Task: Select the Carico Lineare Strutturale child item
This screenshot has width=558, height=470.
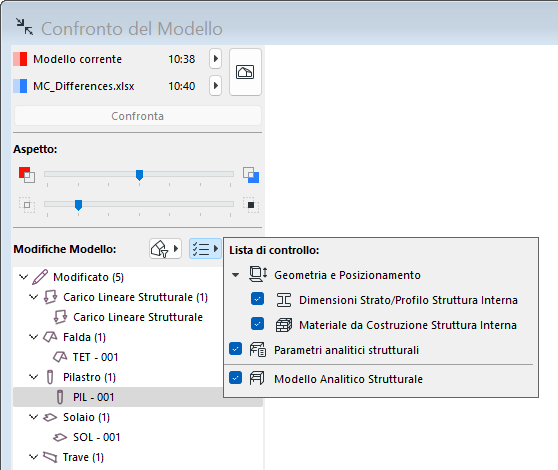Action: tap(138, 317)
